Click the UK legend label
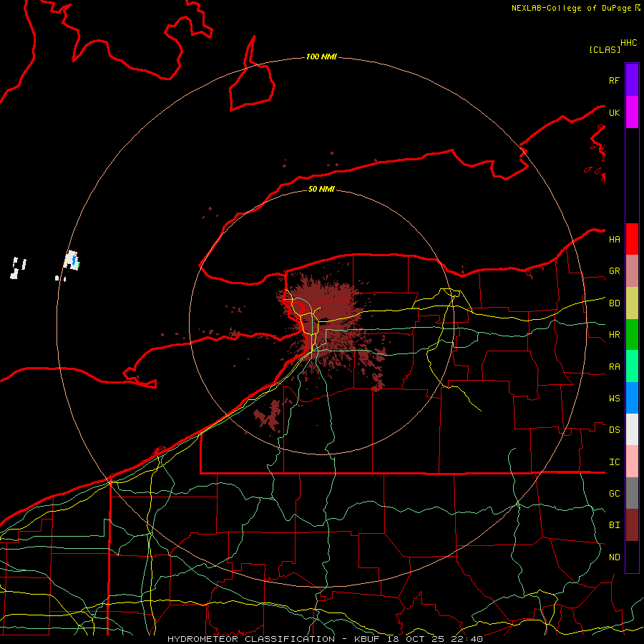The width and height of the screenshot is (644, 644). click(x=614, y=112)
